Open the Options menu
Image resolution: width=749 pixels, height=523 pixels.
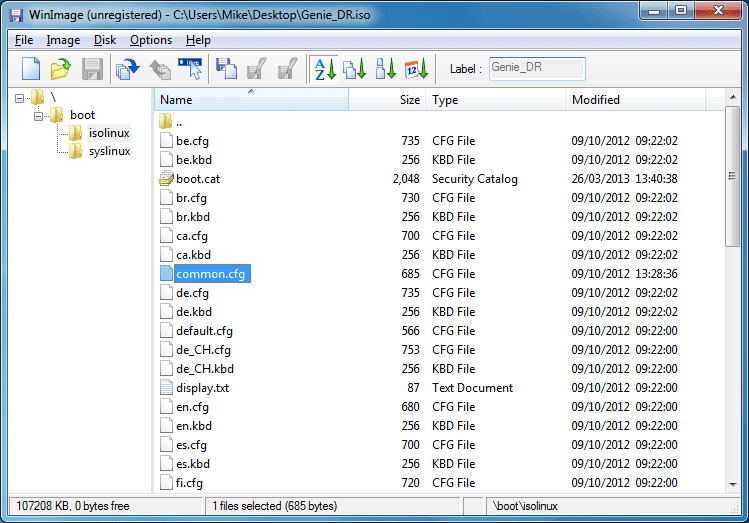[x=151, y=40]
